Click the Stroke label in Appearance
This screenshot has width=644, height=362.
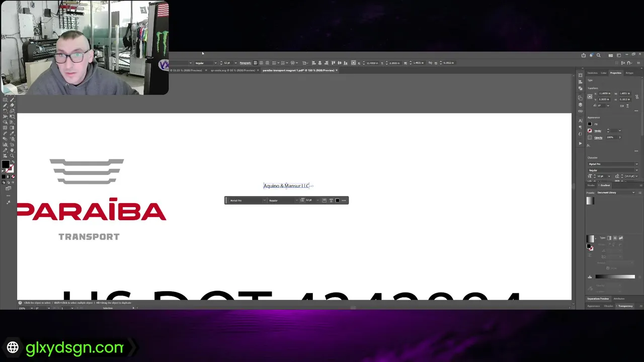tap(598, 131)
